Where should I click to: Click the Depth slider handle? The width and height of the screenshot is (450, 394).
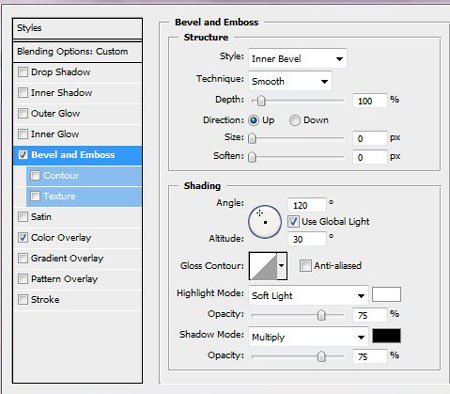coord(261,100)
